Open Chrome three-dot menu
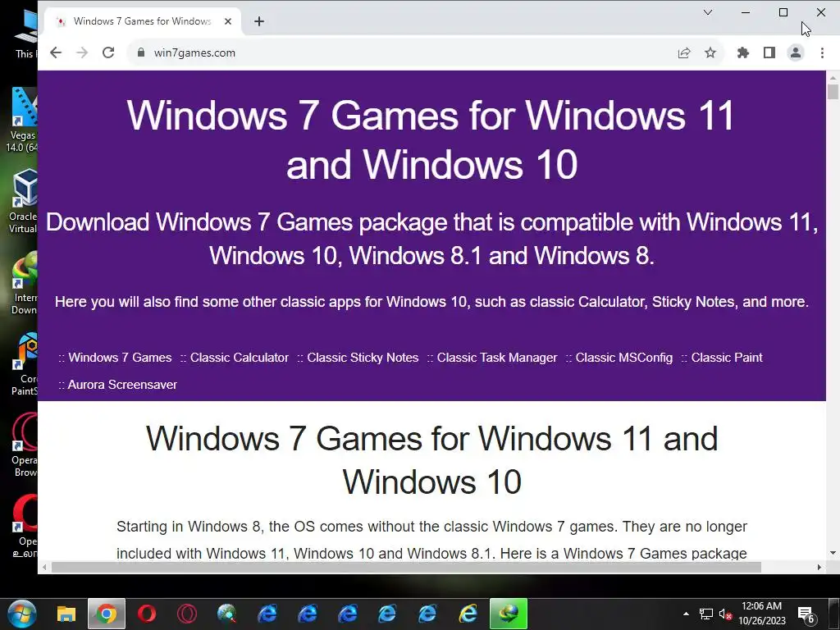 822,52
